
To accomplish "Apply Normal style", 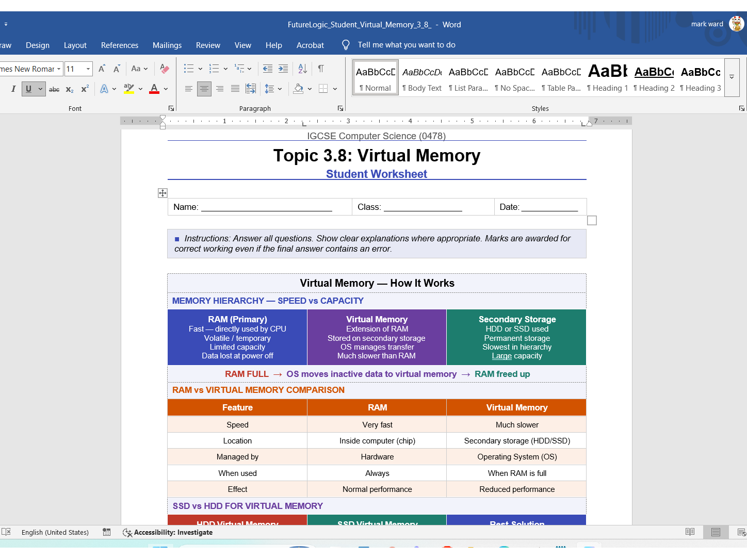I will (x=376, y=77).
